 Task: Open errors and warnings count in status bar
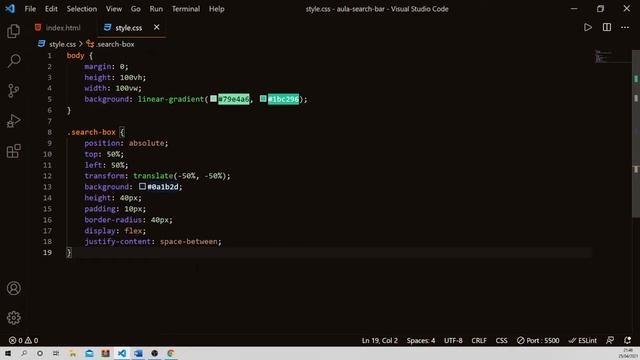(x=23, y=340)
